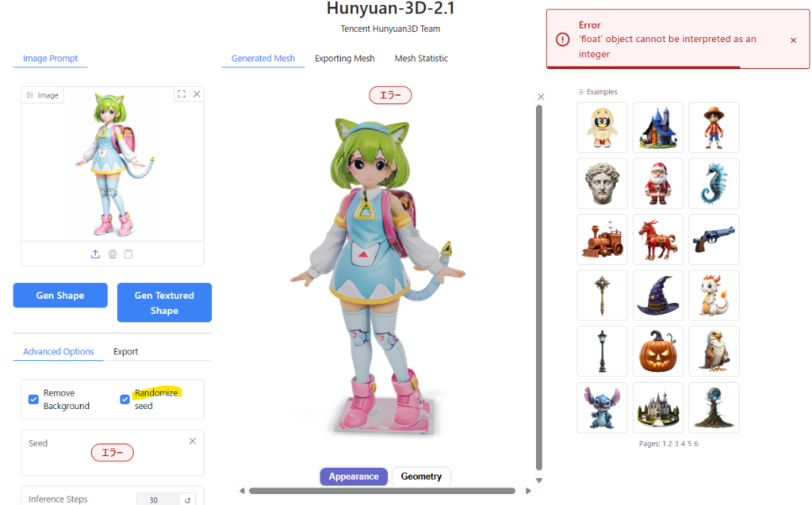Select the Appearance view button
The height and width of the screenshot is (505, 812).
[354, 476]
